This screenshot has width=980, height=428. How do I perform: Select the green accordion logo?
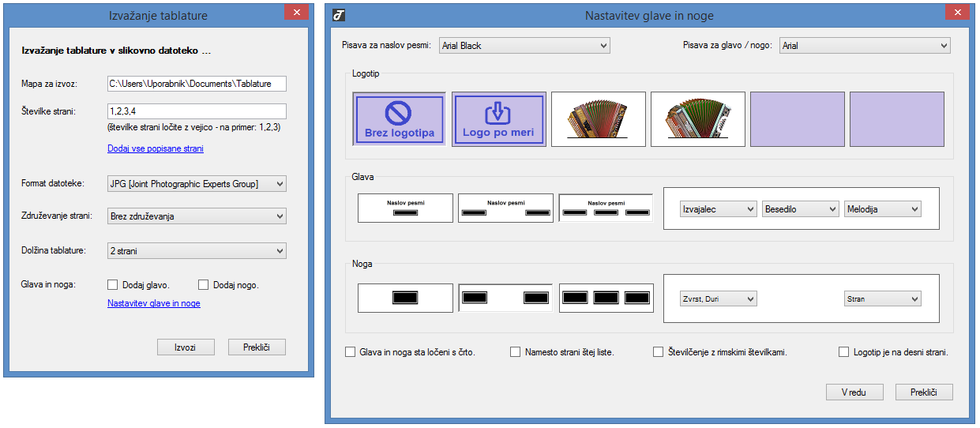coord(697,119)
